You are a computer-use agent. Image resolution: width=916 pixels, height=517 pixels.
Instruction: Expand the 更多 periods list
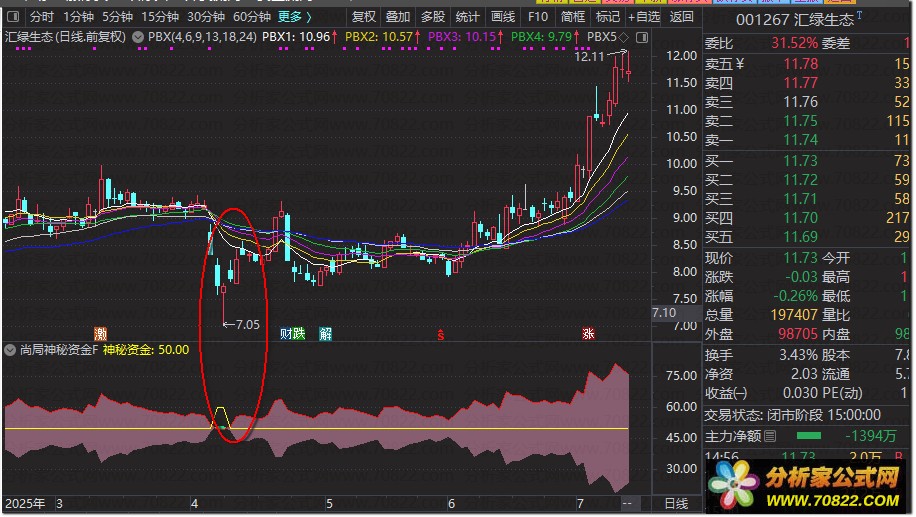(x=294, y=17)
